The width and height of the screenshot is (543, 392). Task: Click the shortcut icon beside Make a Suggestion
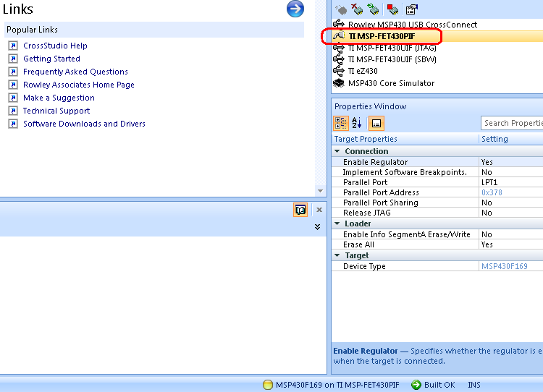click(x=13, y=98)
